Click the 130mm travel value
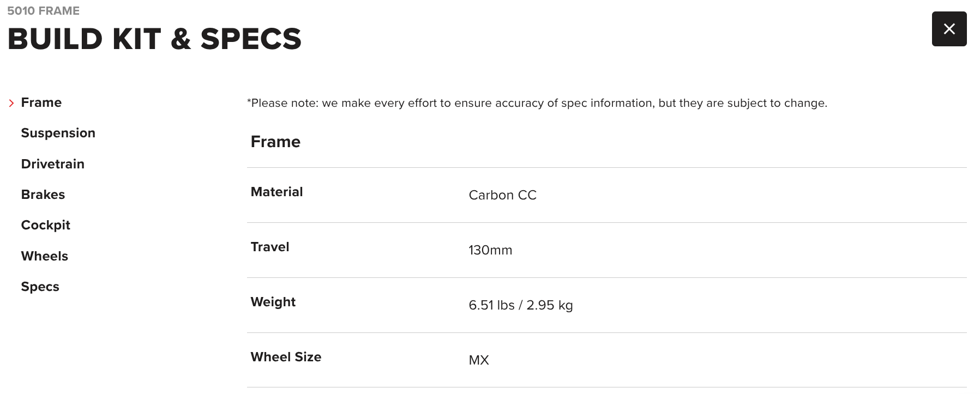 coord(490,250)
